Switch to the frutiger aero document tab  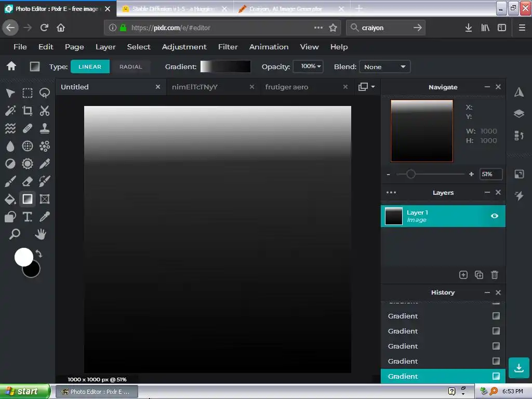pos(307,87)
